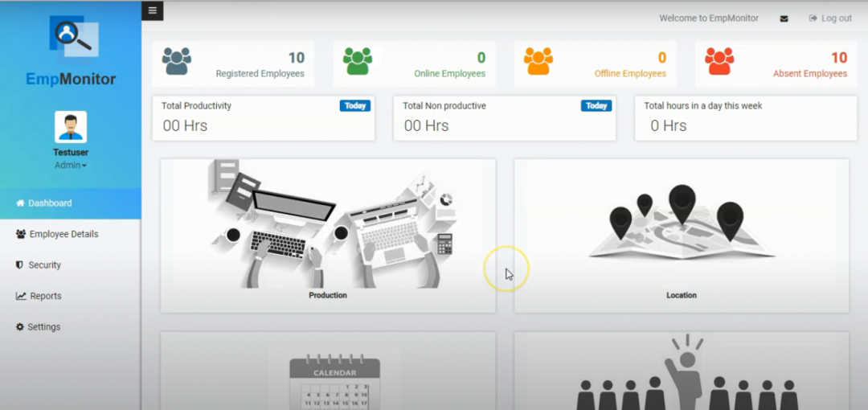Click the green Online Employees icon

pos(358,61)
